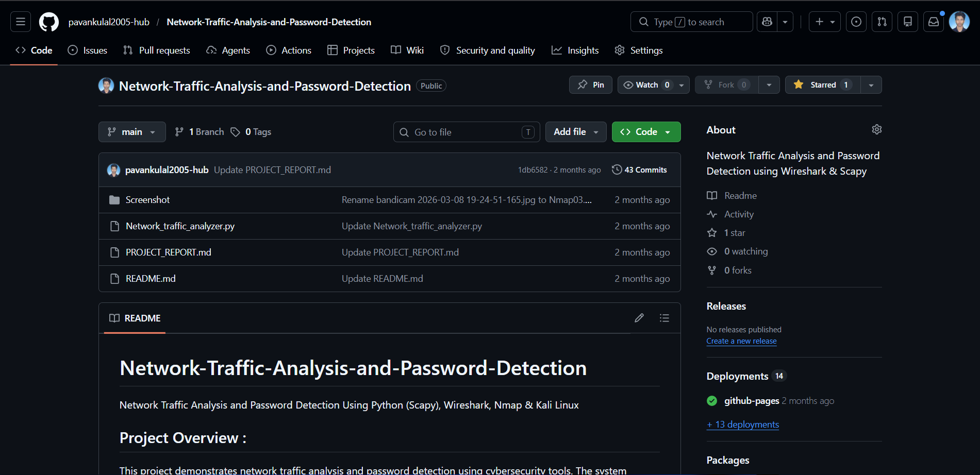Screen dimensions: 980x475
Task: Click the github-pages success checkmark icon
Action: click(712, 401)
